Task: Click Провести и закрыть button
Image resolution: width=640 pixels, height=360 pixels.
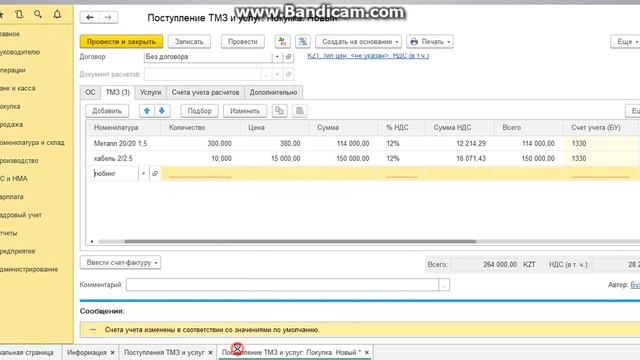Action: click(121, 42)
